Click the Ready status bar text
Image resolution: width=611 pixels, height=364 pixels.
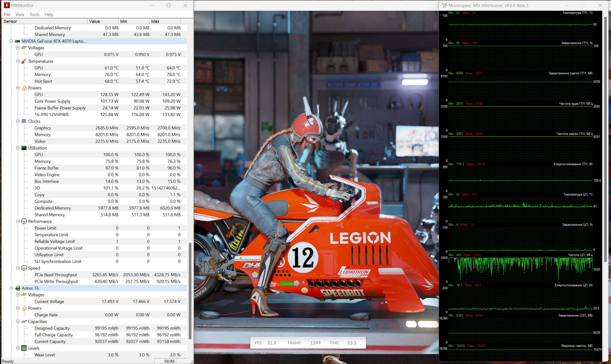8,361
